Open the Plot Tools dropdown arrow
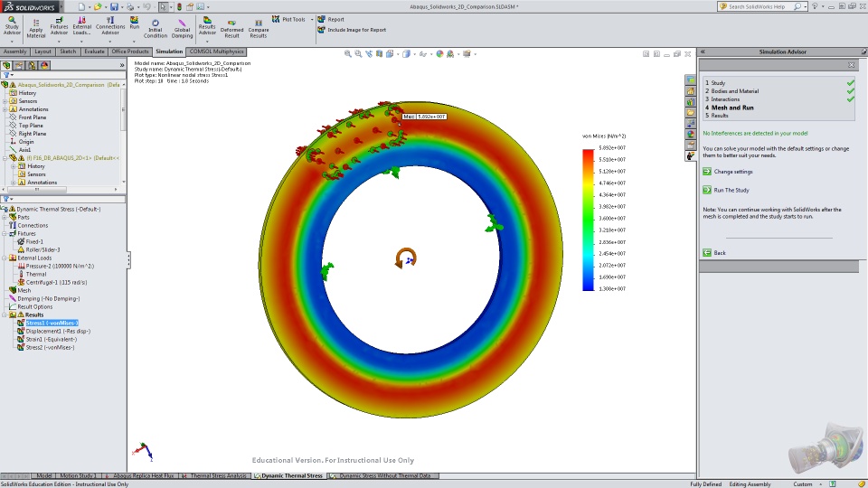Viewport: 868px width, 488px height. point(312,19)
